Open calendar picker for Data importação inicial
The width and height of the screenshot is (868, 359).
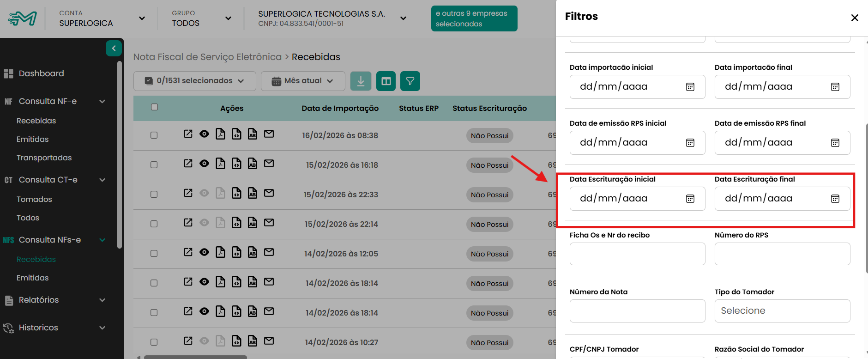(x=690, y=87)
